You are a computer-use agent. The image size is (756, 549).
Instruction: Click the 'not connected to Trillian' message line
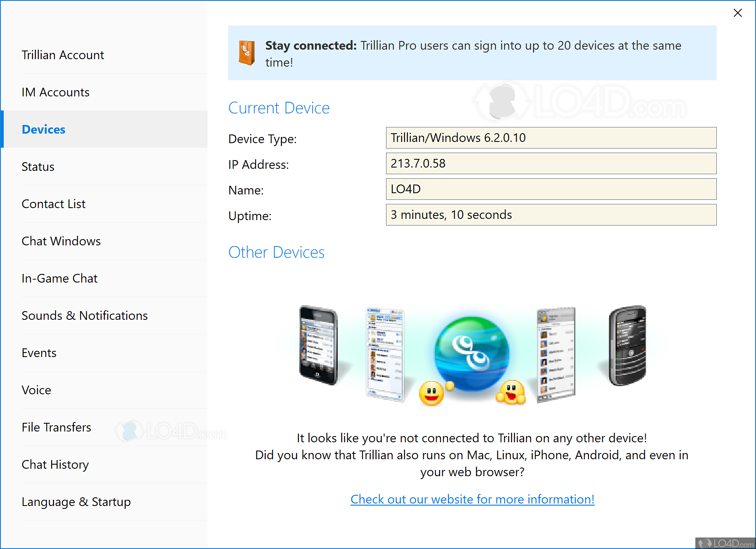[x=472, y=438]
